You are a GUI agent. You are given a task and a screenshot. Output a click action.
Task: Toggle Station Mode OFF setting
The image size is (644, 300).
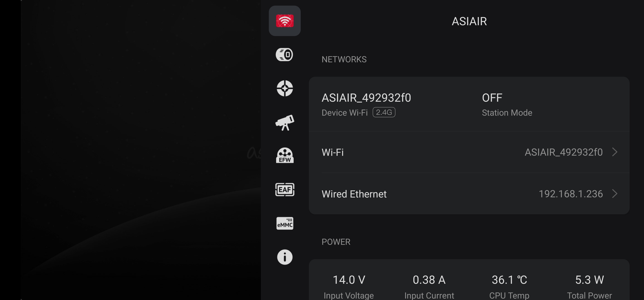507,104
